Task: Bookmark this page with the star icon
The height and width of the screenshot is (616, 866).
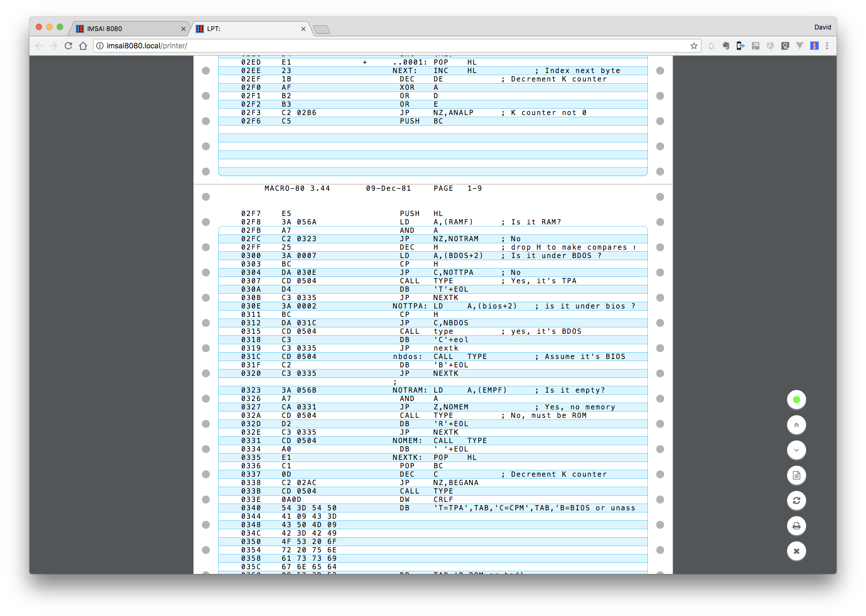Action: (x=694, y=46)
